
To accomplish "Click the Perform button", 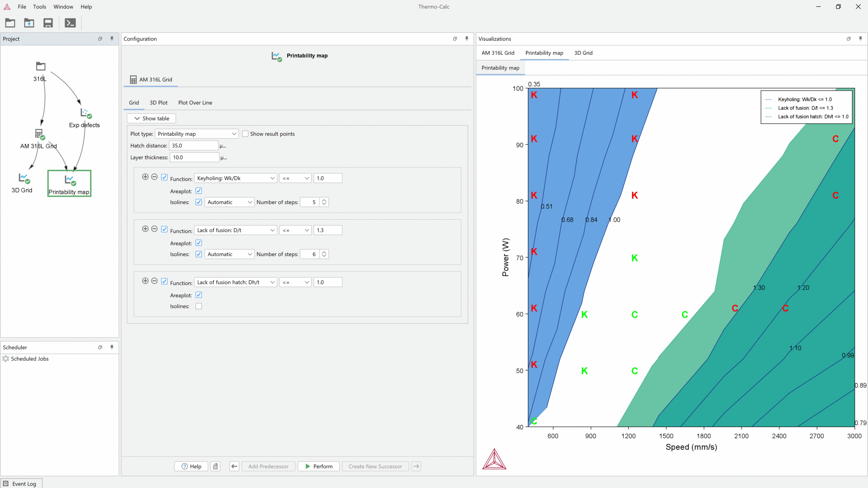I will coord(318,466).
